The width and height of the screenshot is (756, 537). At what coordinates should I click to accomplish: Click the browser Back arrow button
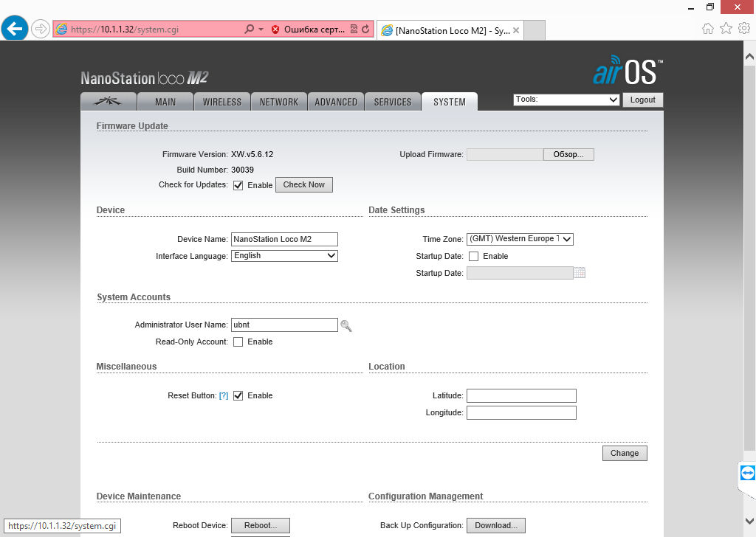(15, 29)
